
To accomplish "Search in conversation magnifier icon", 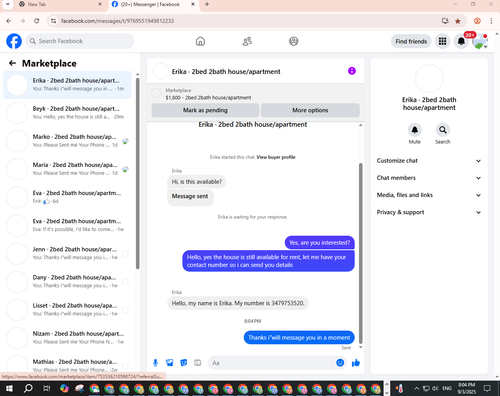I will click(442, 130).
